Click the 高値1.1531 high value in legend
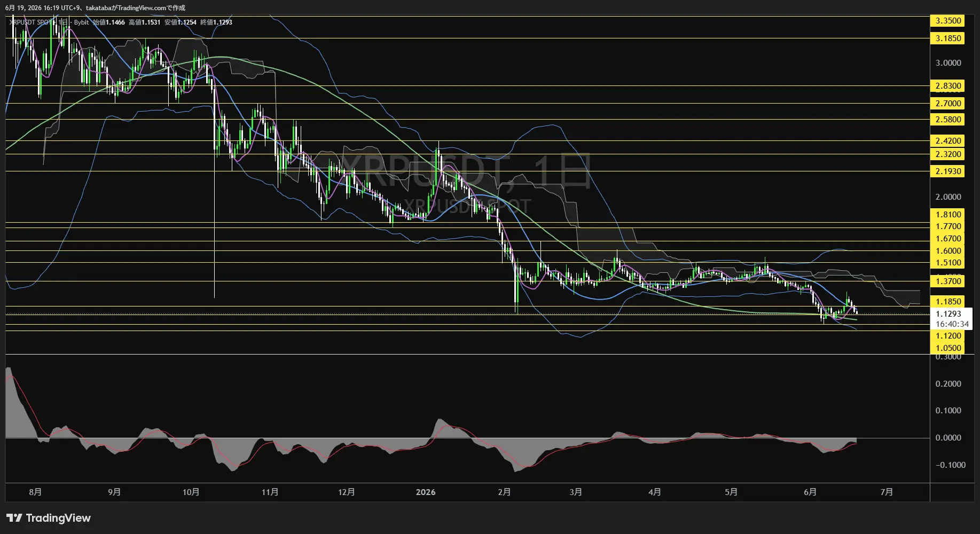 tap(144, 22)
